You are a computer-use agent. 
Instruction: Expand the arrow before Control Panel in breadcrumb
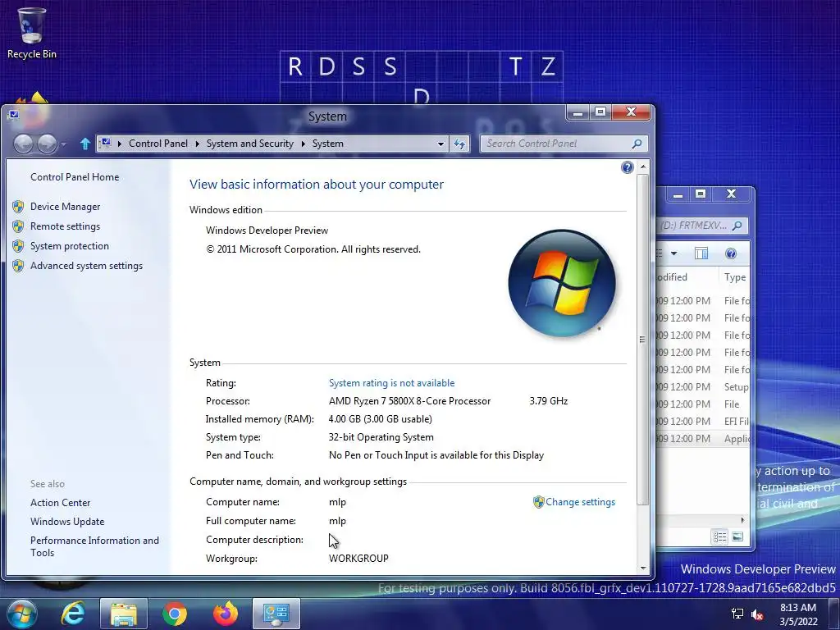[x=120, y=144]
